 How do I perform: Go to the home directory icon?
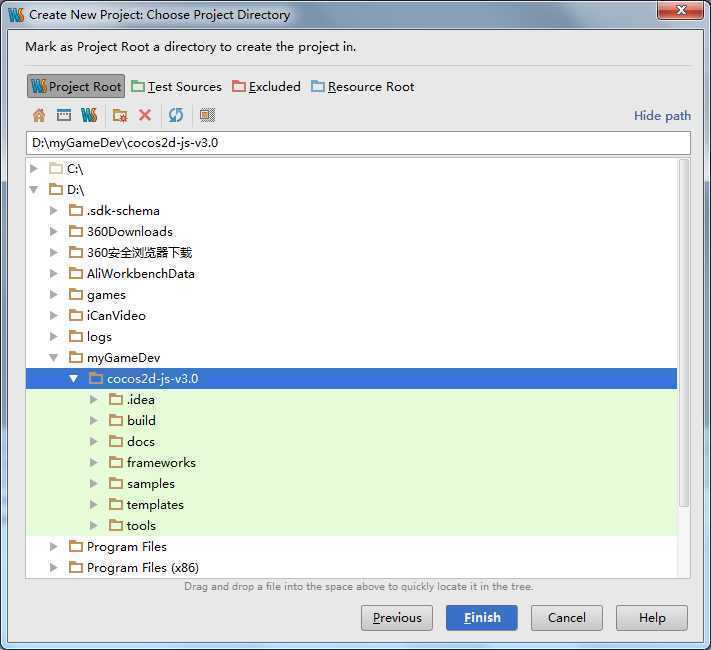point(39,115)
